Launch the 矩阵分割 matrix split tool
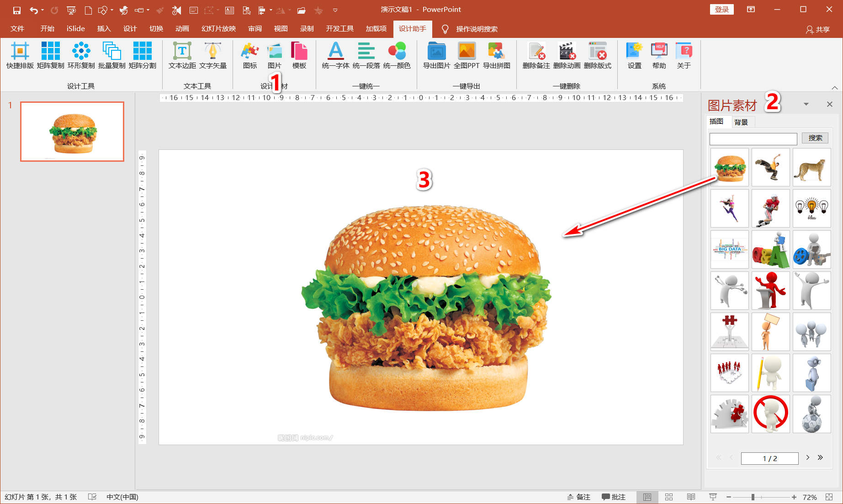 tap(143, 55)
